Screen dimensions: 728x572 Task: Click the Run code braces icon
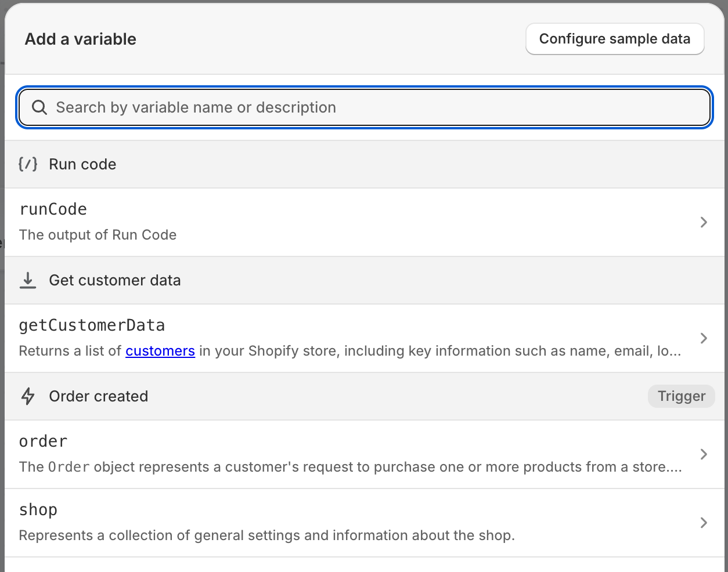click(28, 164)
